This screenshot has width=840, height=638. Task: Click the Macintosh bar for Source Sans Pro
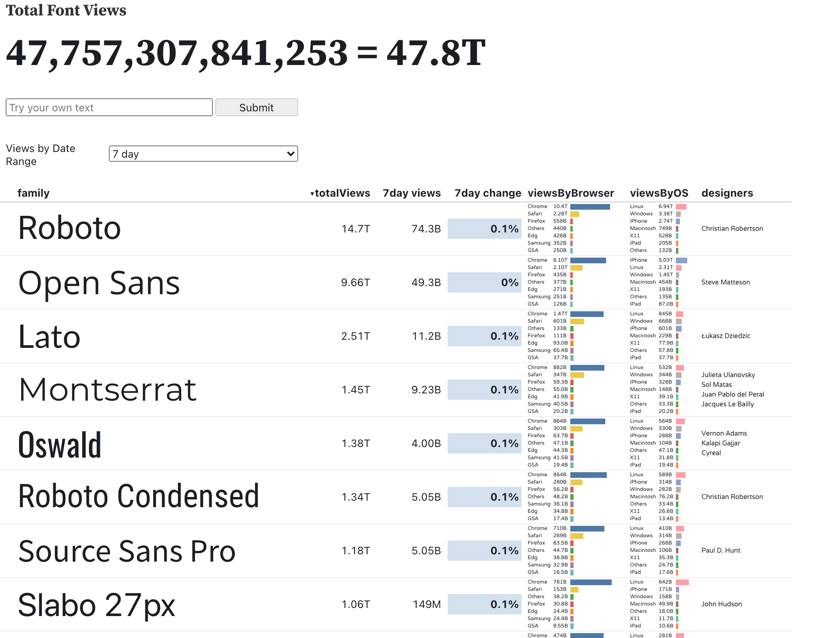(678, 550)
